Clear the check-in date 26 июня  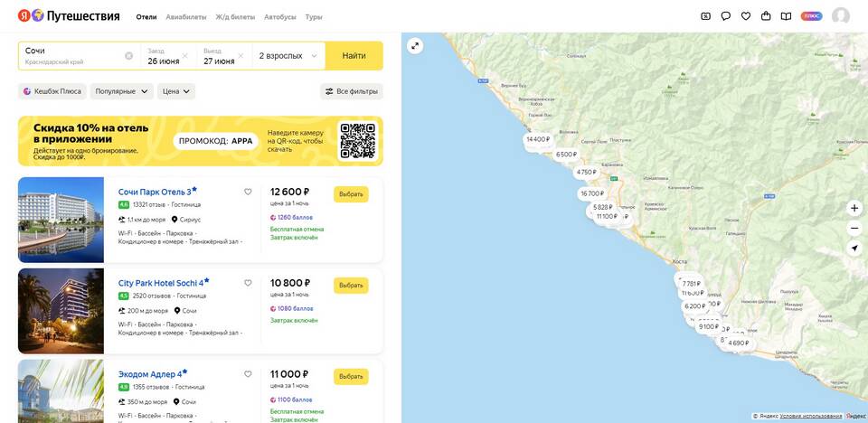pos(184,56)
